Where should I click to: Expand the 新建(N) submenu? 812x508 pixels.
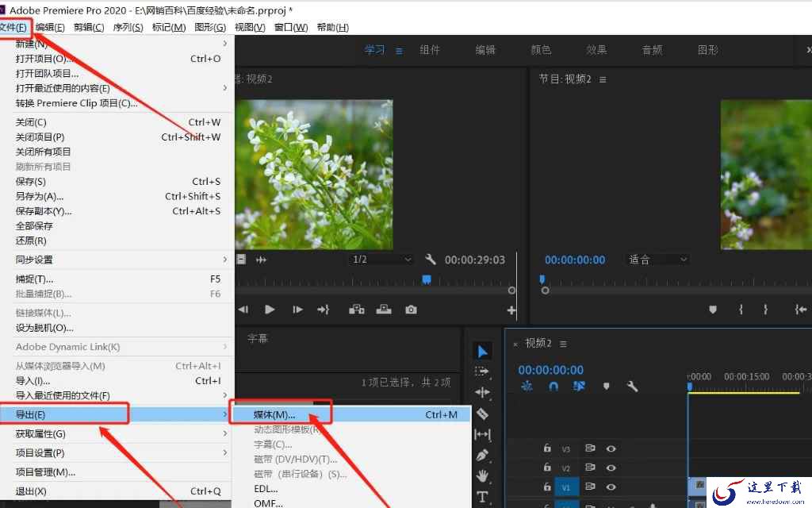(117, 44)
